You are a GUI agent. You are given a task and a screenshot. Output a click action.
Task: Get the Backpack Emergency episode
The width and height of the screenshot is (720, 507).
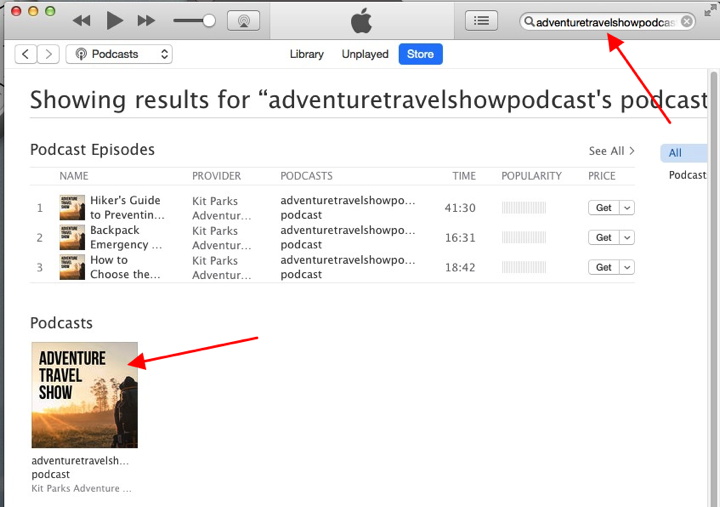click(x=603, y=237)
